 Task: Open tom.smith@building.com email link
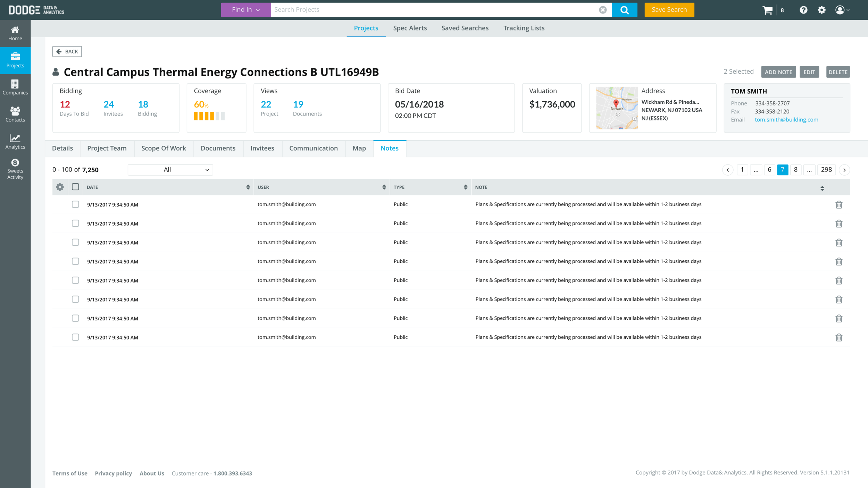point(786,120)
